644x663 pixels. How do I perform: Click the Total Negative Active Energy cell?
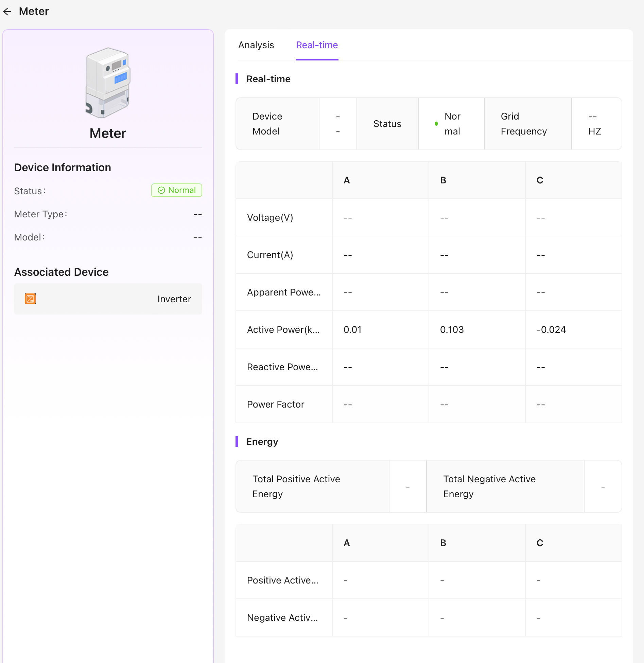489,486
